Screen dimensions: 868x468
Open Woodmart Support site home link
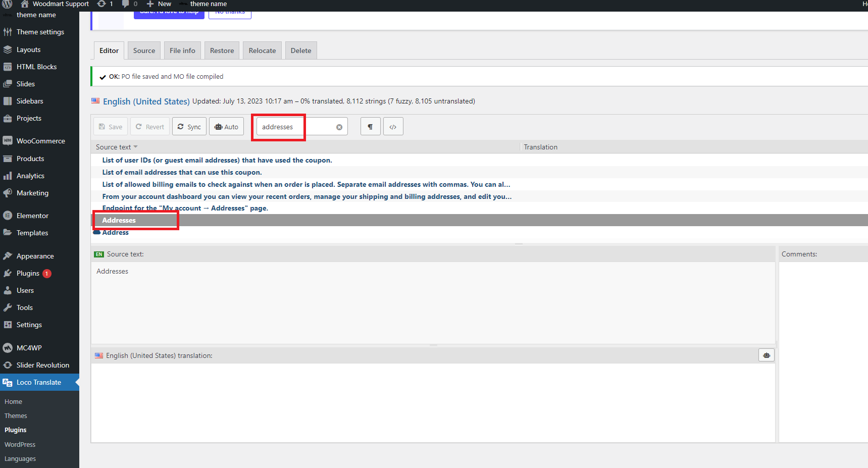[x=55, y=4]
